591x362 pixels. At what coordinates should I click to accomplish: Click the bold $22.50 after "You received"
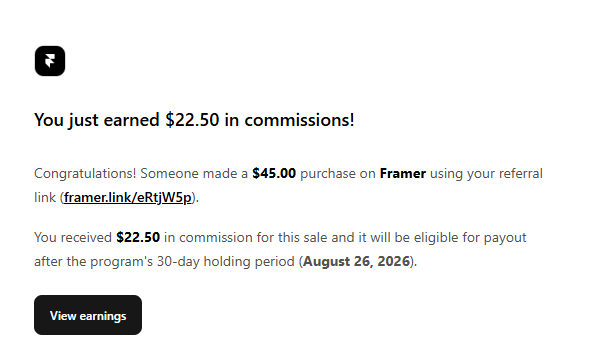tap(138, 238)
